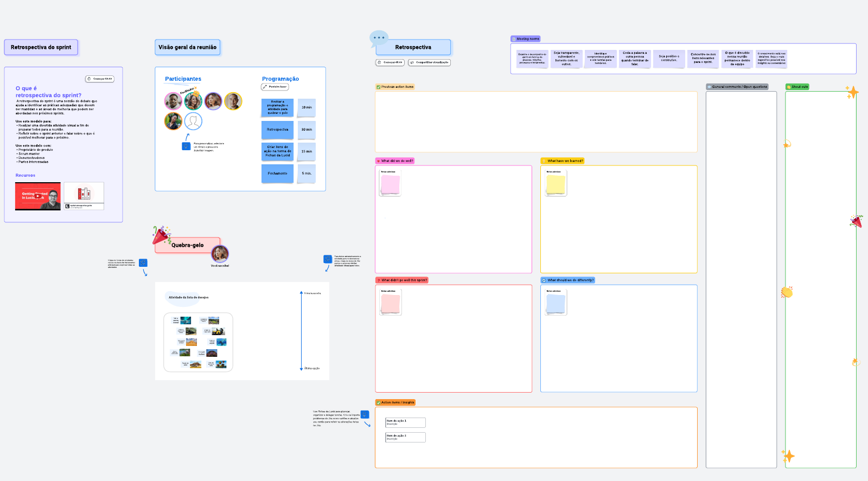Select the Meeting norms frame label
The height and width of the screenshot is (481, 868).
[x=525, y=39]
